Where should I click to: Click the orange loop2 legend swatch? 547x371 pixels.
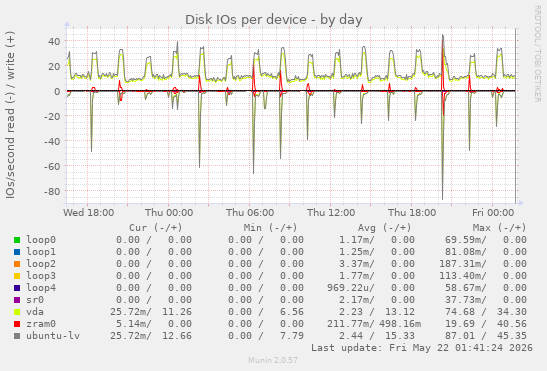pyautogui.click(x=17, y=264)
